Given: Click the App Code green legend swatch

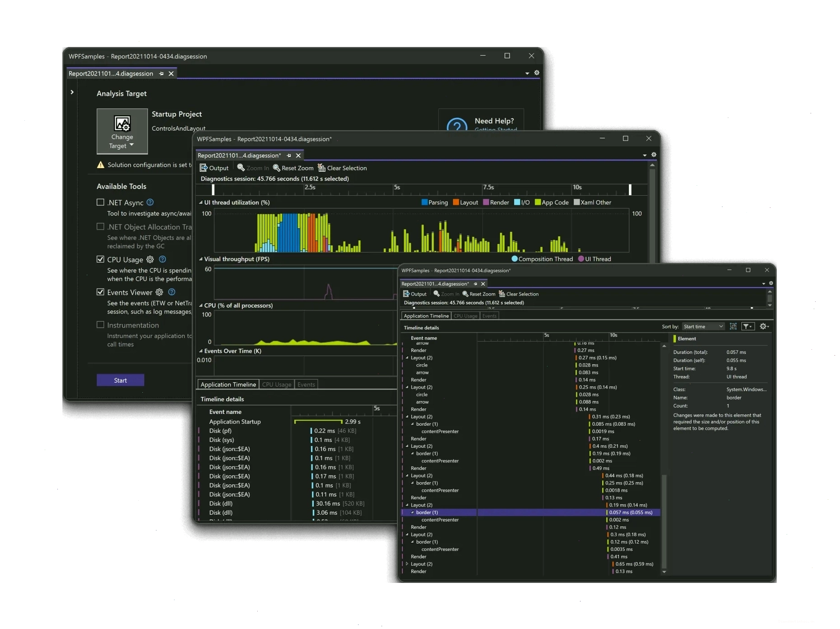Looking at the screenshot, I should click(538, 202).
